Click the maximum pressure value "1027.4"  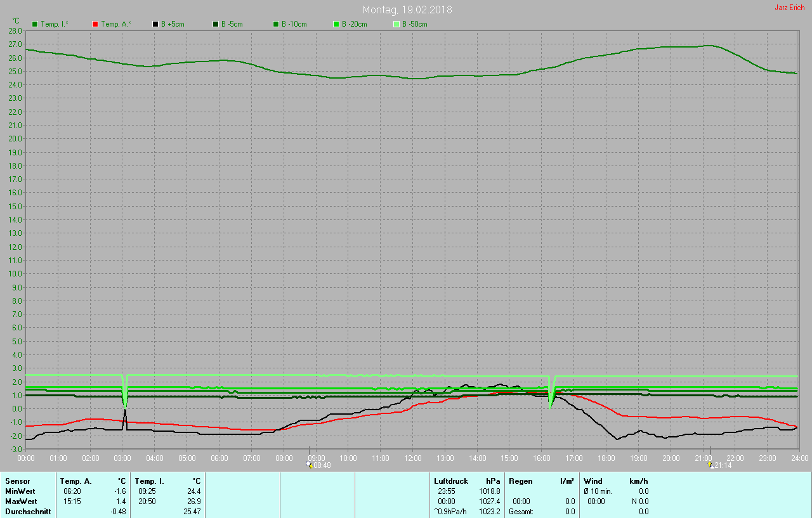(x=490, y=502)
